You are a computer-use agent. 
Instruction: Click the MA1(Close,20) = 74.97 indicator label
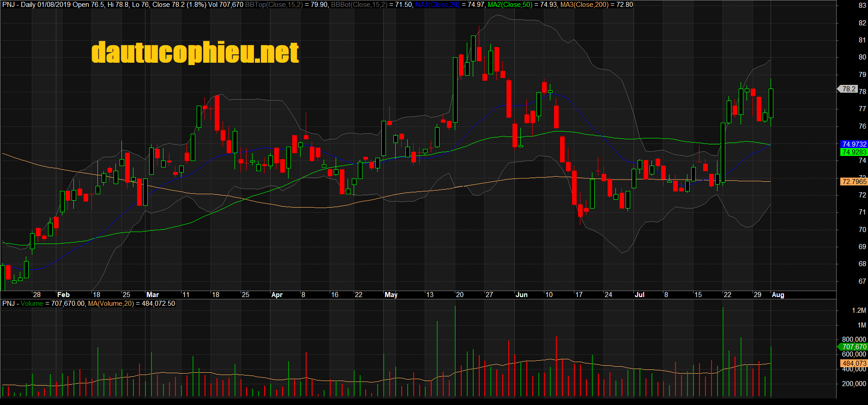point(450,5)
